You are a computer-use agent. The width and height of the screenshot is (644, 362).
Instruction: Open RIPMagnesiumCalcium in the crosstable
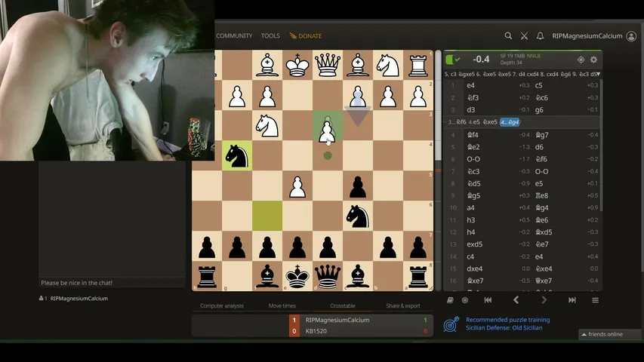(337, 320)
